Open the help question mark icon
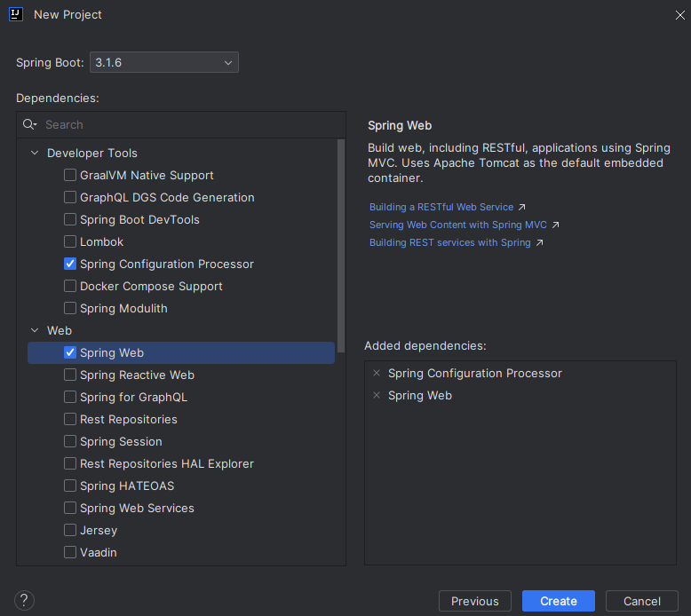Image resolution: width=691 pixels, height=616 pixels. point(24,600)
